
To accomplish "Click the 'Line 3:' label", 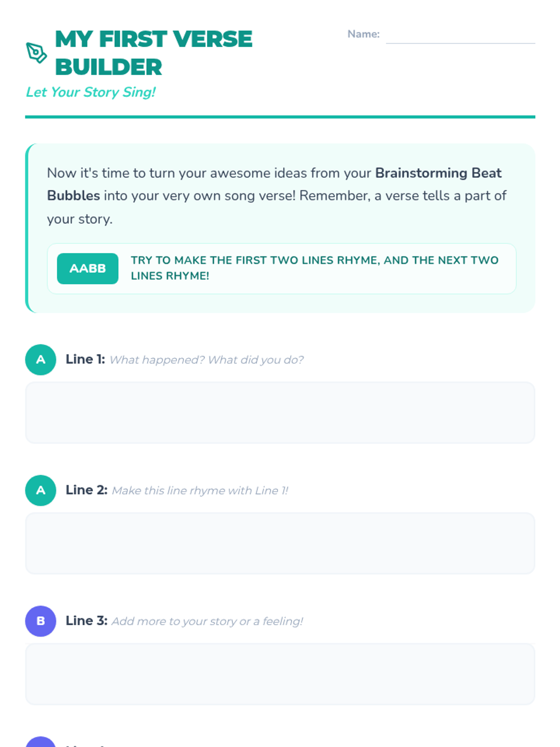I will pyautogui.click(x=86, y=620).
